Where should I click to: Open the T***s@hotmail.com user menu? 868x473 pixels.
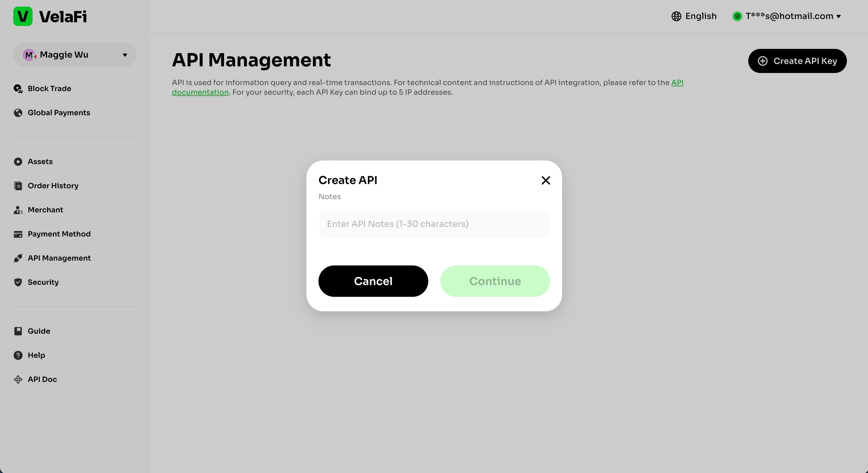789,16
